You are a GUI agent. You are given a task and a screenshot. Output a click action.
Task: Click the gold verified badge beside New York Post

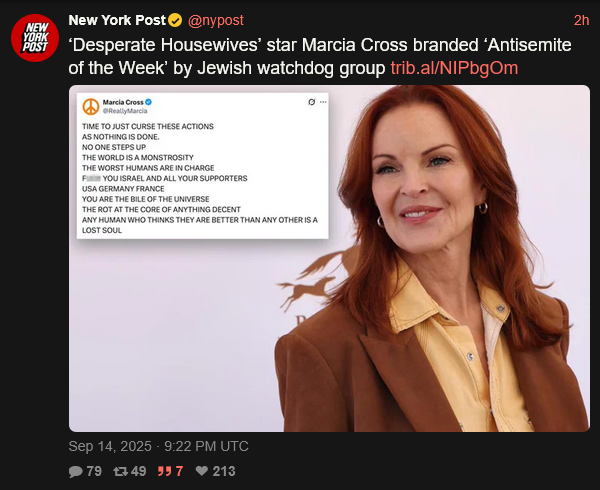coord(175,20)
